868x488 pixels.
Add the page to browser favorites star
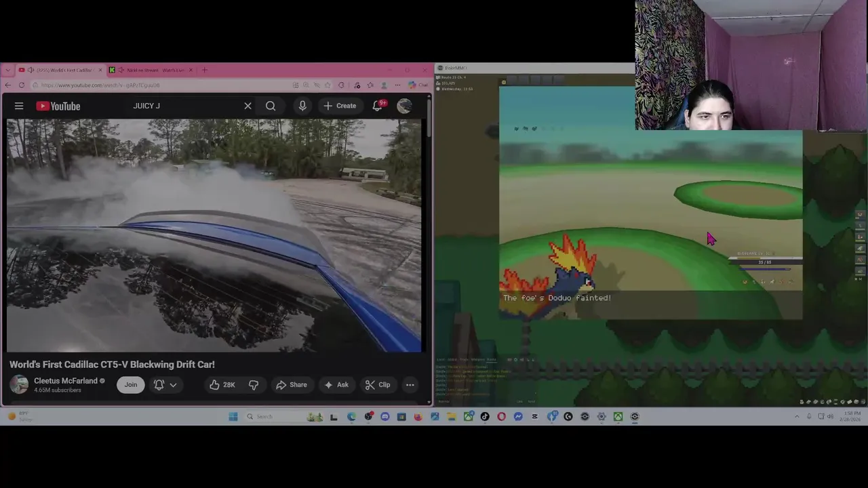328,85
